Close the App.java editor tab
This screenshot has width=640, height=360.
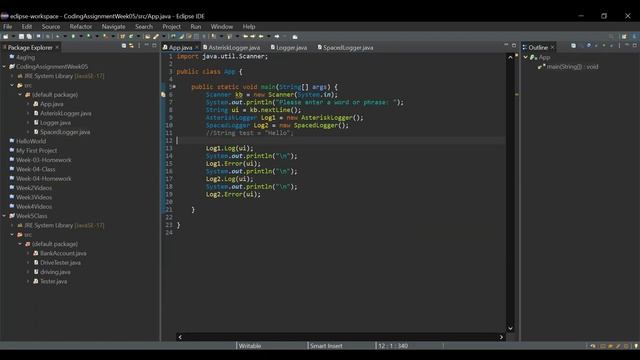point(197,47)
